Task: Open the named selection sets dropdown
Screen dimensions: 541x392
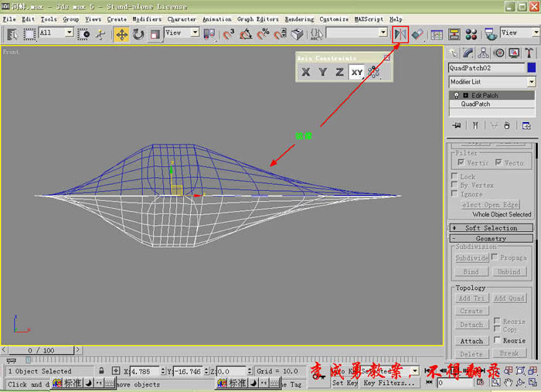Action: click(383, 32)
